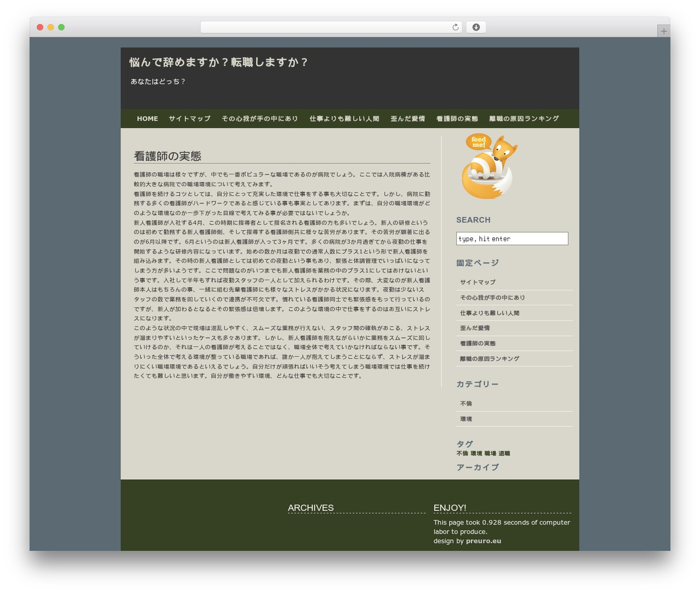
Task: Open 看護師の実態 in the sidebar page list
Action: click(477, 344)
